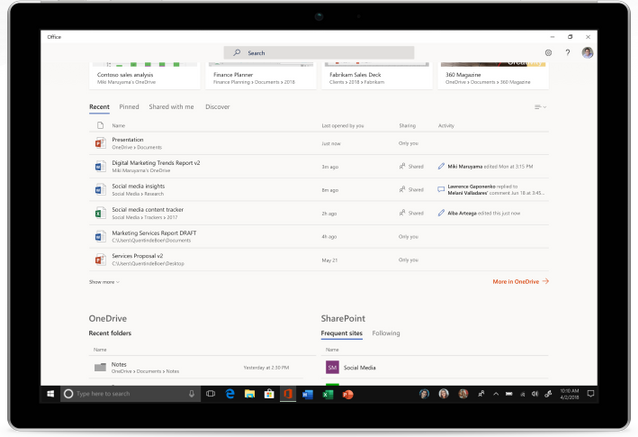Click the edit pencil icon beside Miki Maruyama
Screen dimensions: 638x437
tap(441, 166)
